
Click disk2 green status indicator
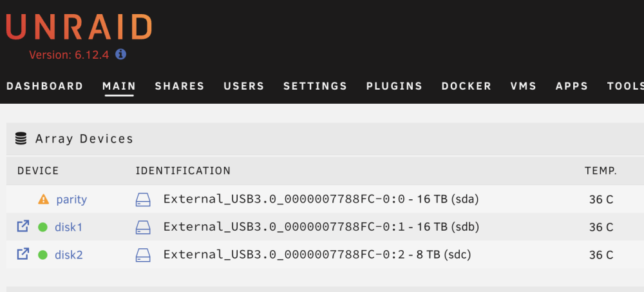(43, 255)
